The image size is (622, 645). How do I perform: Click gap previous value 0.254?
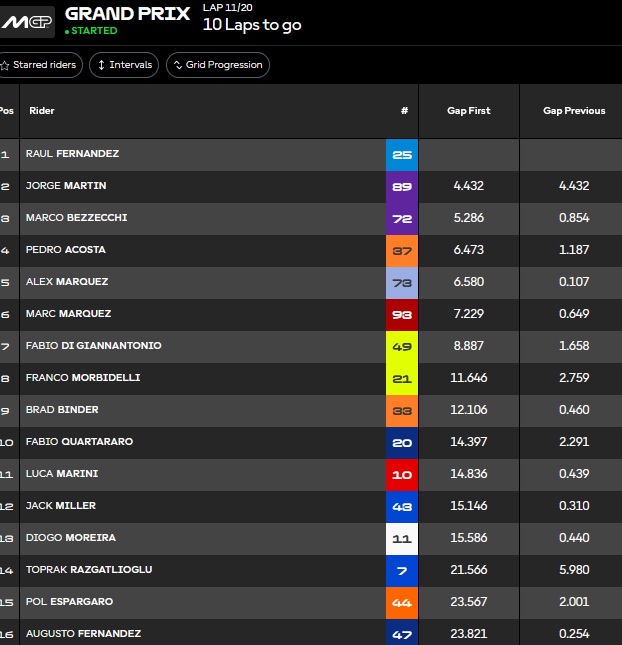click(574, 634)
